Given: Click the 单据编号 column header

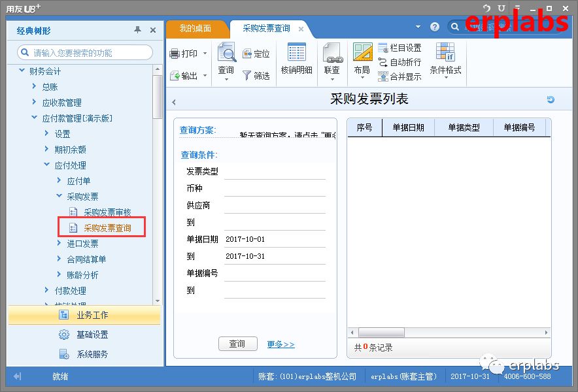Looking at the screenshot, I should (519, 128).
